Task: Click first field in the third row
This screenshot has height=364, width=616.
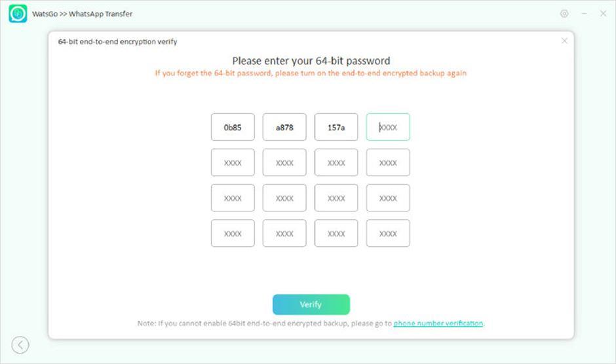Action: point(233,198)
